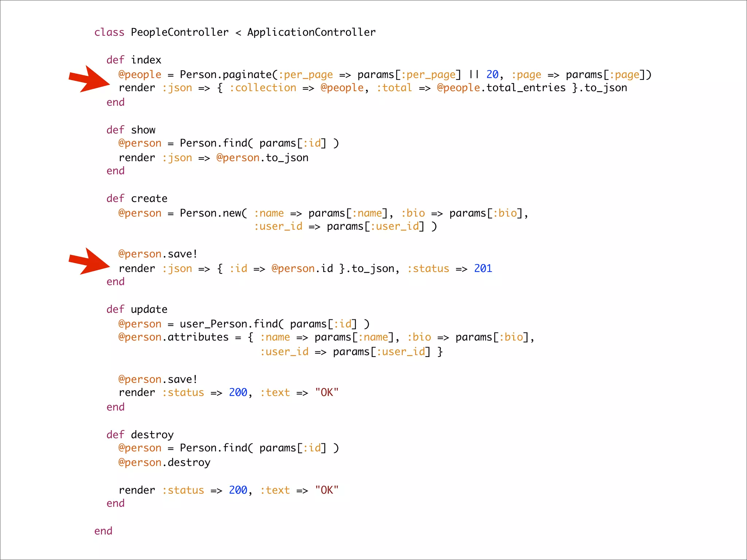747x560 pixels.
Task: Click ':user_id => params[:user_id] )' in create
Action: (345, 226)
